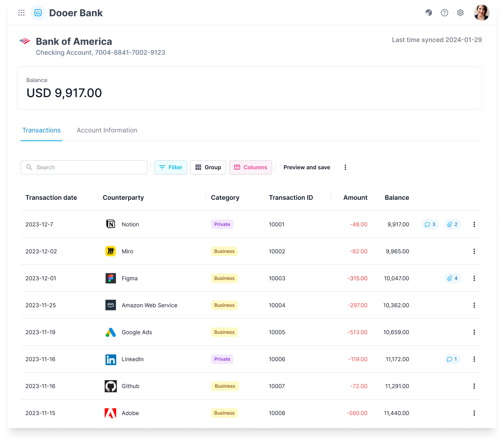Click the Google Ads logo icon

point(111,332)
